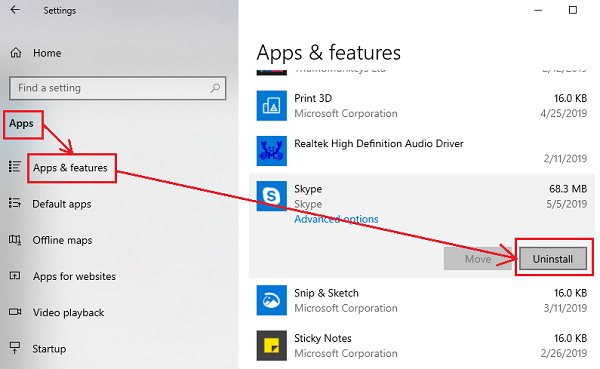This screenshot has width=600, height=369.
Task: Open Apps for websites page
Action: pyautogui.click(x=74, y=276)
